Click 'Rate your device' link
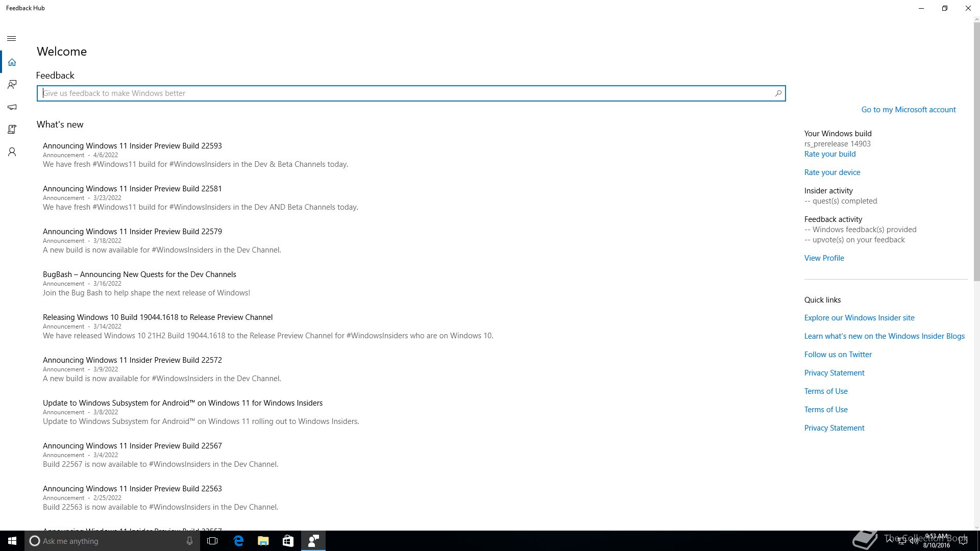Viewport: 980px width, 551px height. 832,172
